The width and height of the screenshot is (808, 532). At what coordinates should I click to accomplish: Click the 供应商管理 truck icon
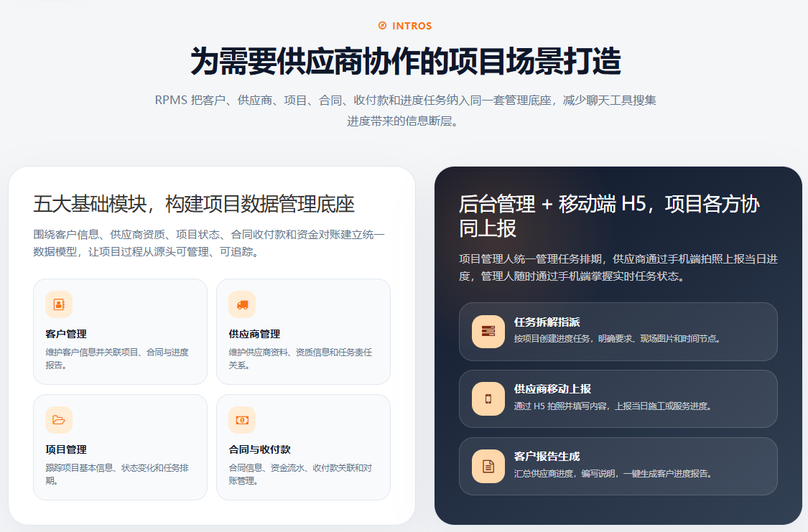click(x=242, y=304)
